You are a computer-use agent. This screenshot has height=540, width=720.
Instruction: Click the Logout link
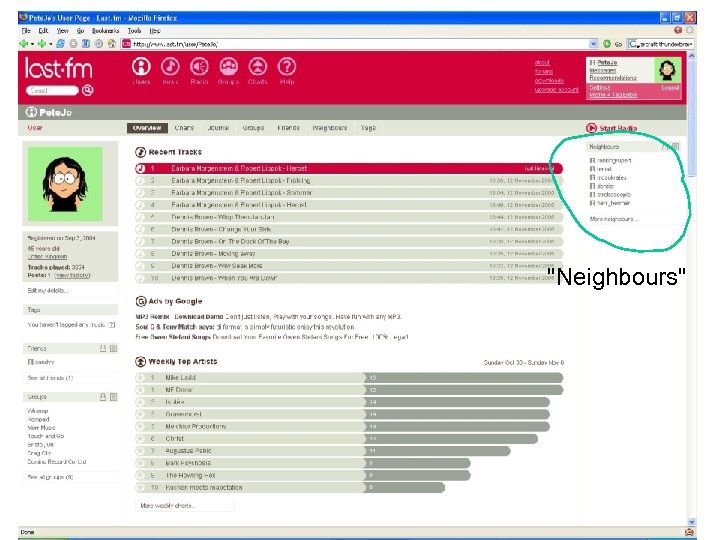click(670, 87)
